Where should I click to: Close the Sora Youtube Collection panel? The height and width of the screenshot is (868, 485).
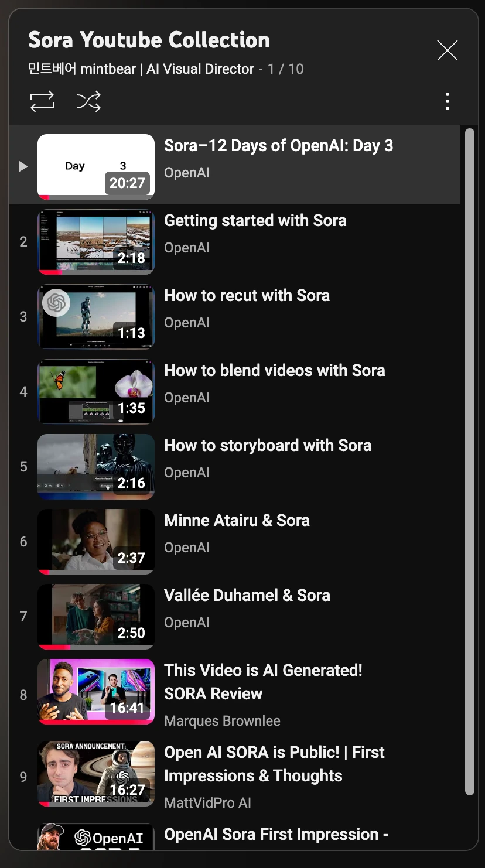point(448,51)
